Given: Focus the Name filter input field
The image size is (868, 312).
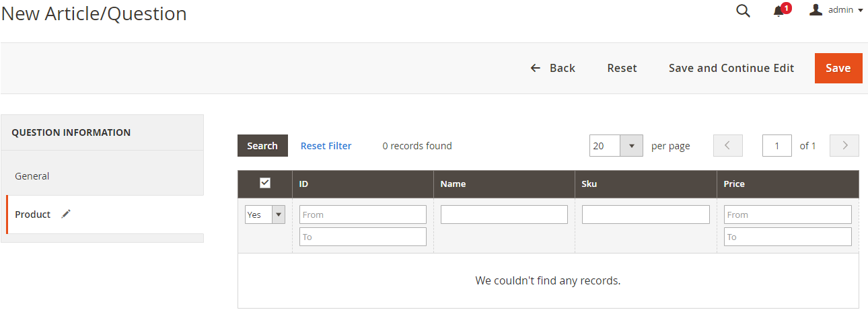Looking at the screenshot, I should click(504, 214).
